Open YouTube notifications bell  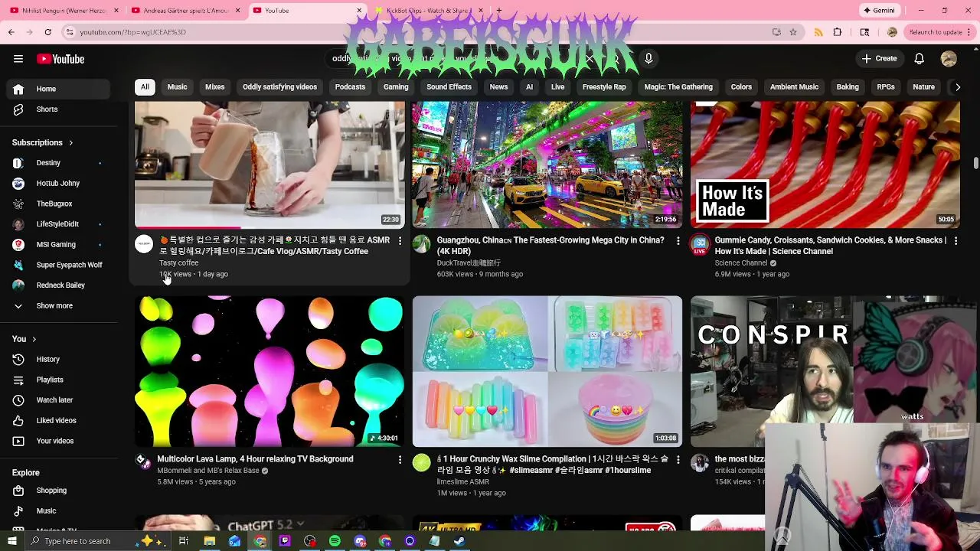(919, 59)
